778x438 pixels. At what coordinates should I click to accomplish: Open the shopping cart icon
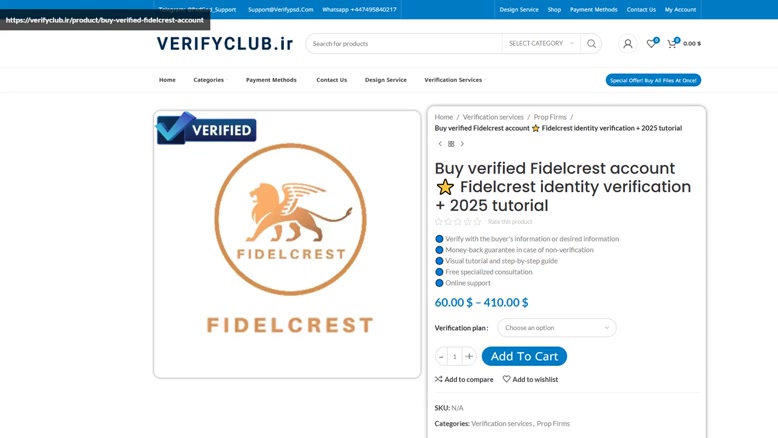[x=672, y=44]
